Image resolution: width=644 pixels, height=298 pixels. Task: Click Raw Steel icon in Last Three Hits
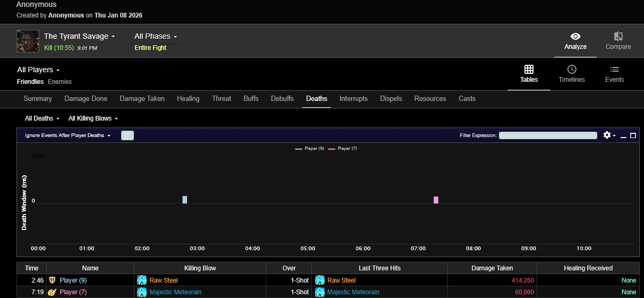320,280
